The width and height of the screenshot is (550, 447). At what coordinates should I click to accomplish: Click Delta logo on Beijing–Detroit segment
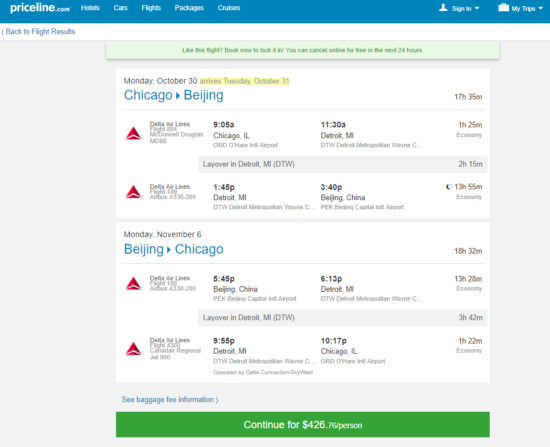pos(134,283)
